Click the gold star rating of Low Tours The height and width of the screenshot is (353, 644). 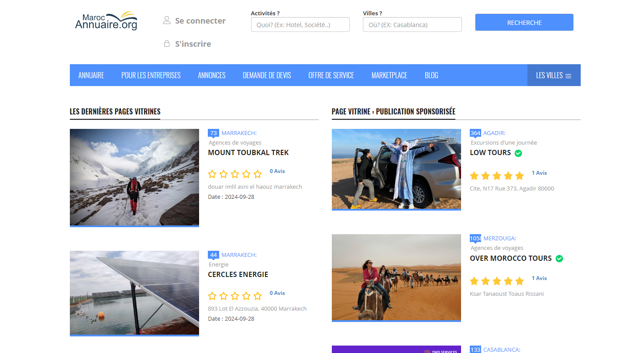[x=497, y=176]
